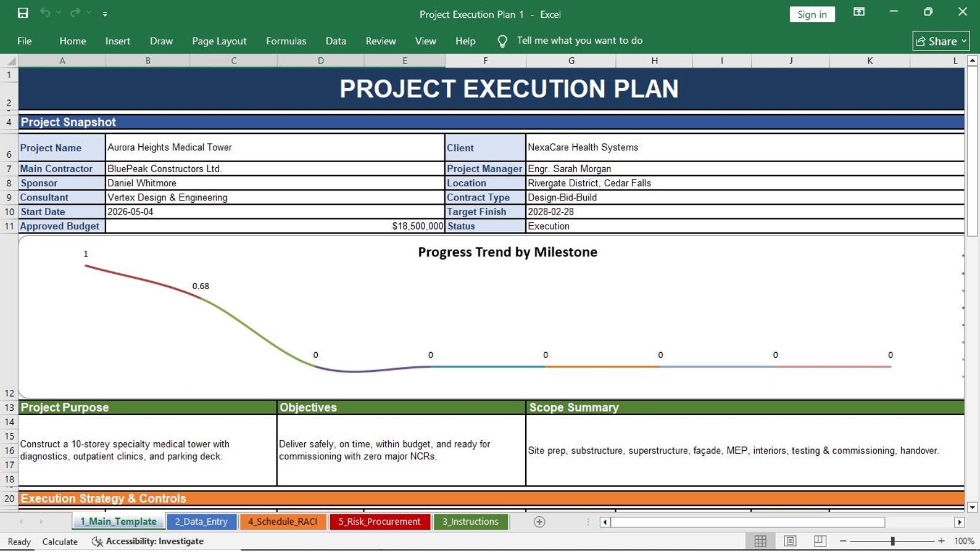This screenshot has width=980, height=552.
Task: Click the Tell me what you want to do box
Action: [x=579, y=41]
